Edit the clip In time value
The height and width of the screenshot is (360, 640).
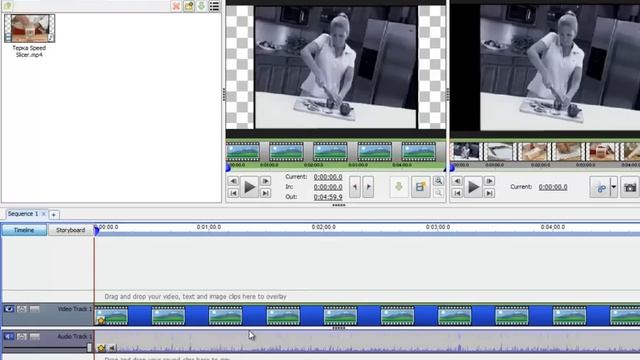(x=328, y=187)
